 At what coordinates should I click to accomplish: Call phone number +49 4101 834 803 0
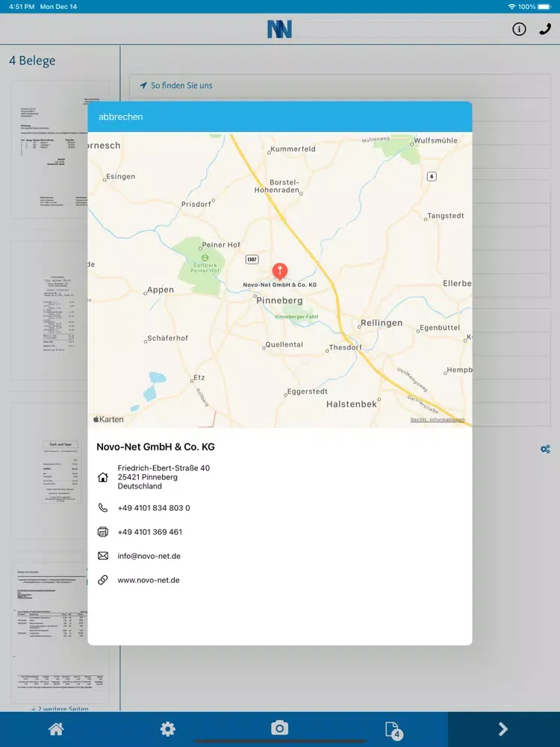(154, 508)
